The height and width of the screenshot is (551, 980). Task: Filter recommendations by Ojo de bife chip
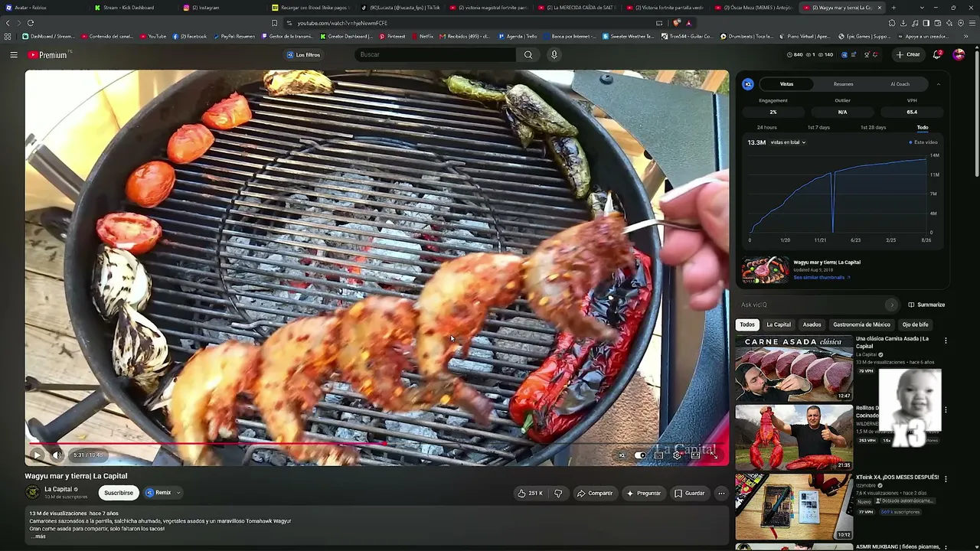(x=915, y=324)
